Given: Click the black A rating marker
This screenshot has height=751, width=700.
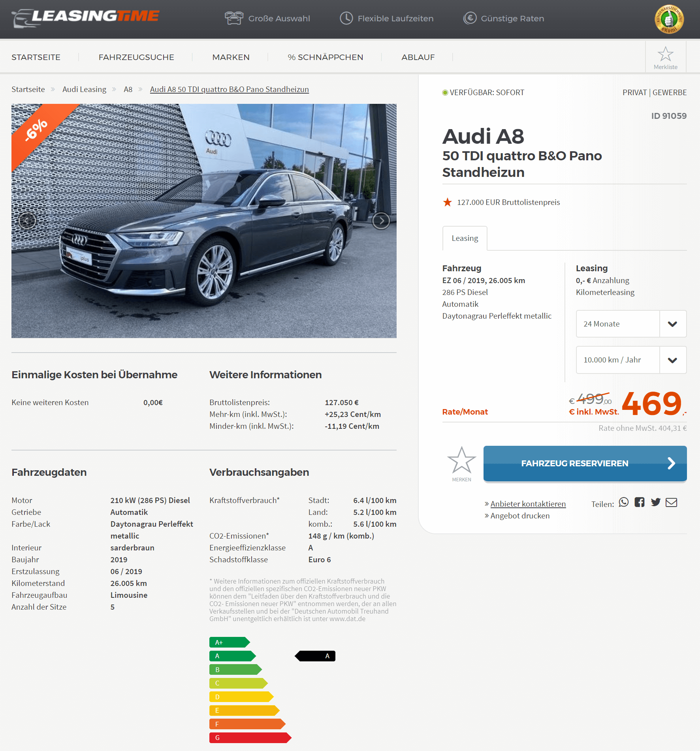Looking at the screenshot, I should 315,656.
